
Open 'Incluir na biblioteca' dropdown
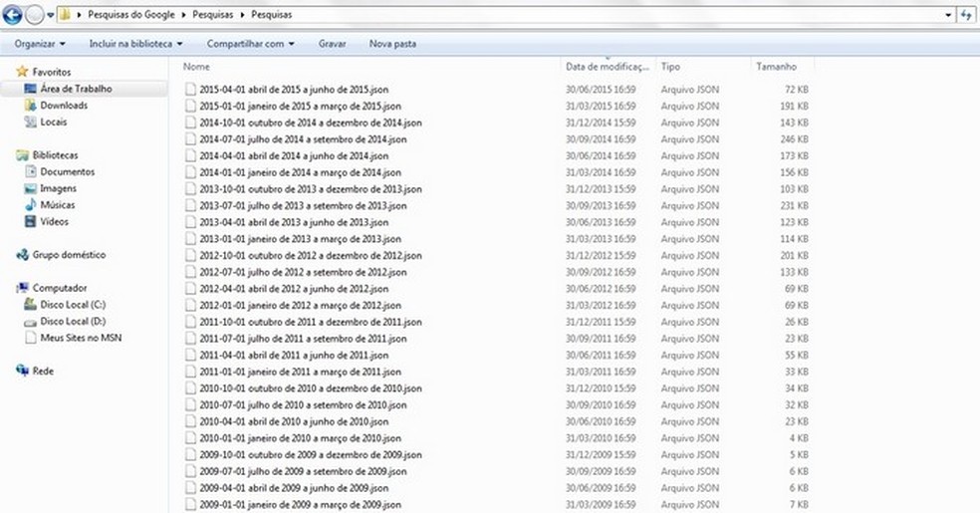click(x=135, y=44)
